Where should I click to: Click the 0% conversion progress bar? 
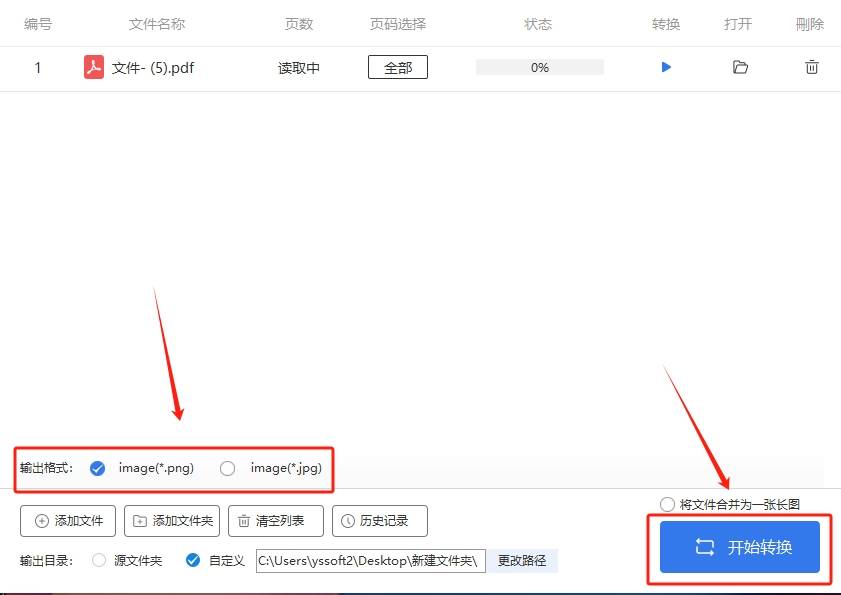point(538,67)
